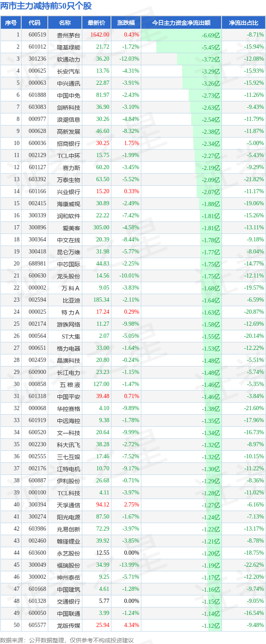
Task: Select stock name 中兴通讯
Action: (x=69, y=83)
